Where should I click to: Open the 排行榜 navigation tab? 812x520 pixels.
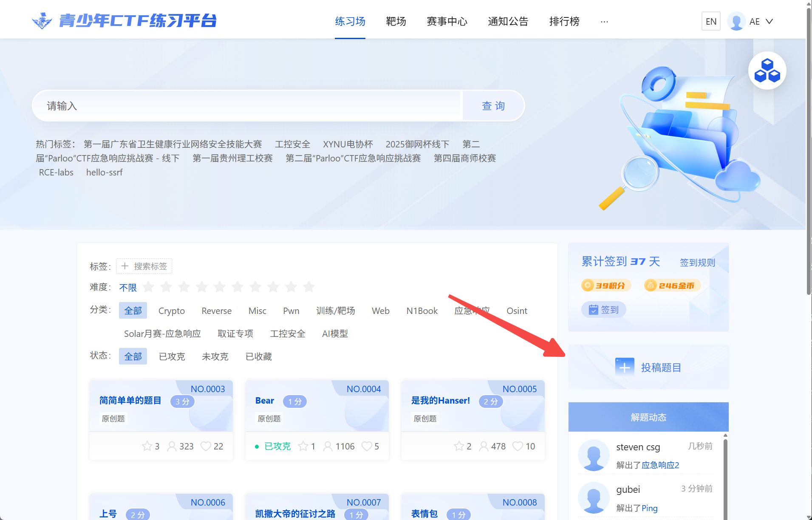564,21
